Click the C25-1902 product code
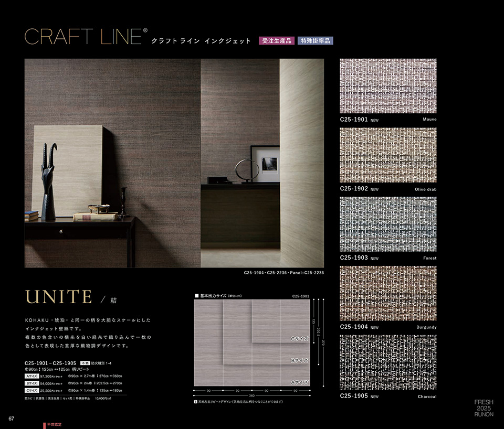 [x=354, y=188]
